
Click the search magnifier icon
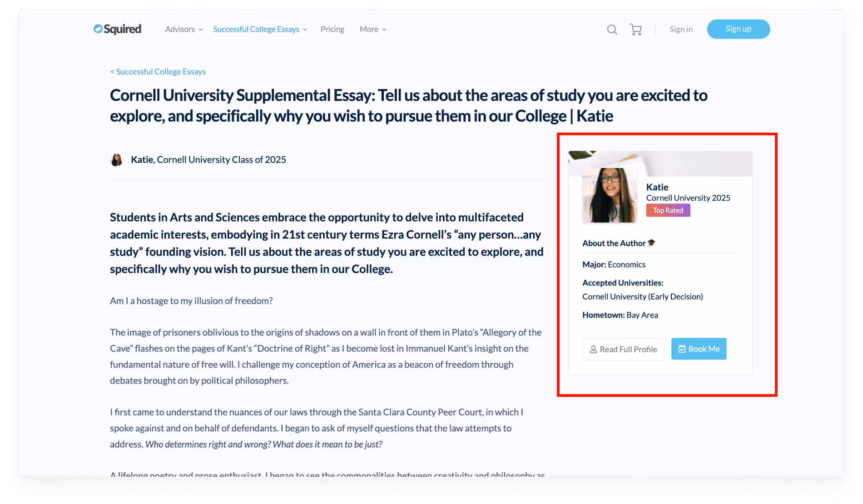point(612,30)
